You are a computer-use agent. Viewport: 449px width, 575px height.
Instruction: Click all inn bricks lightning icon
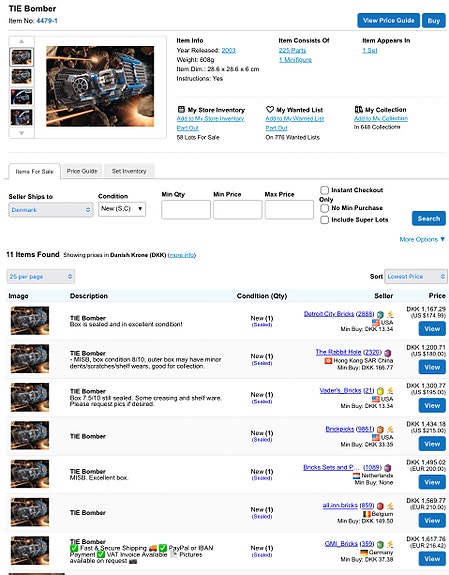click(x=390, y=506)
